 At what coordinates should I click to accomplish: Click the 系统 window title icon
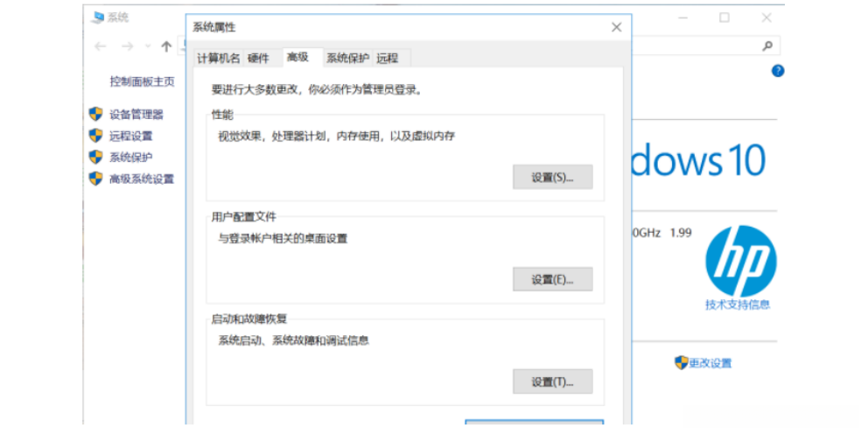pyautogui.click(x=98, y=18)
